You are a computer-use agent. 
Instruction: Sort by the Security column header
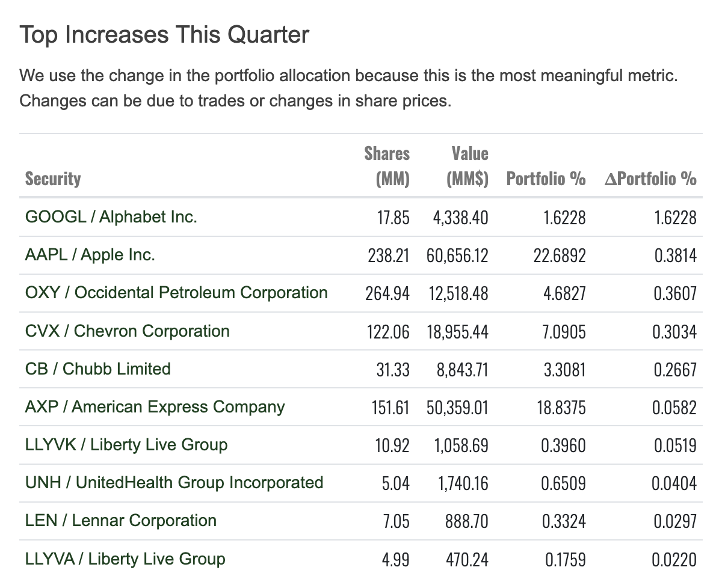53,179
